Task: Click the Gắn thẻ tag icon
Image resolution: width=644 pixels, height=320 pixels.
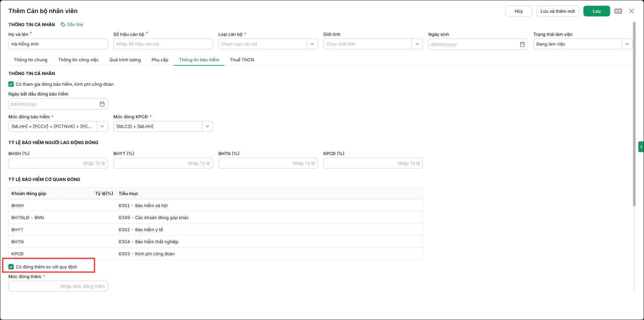Action: pyautogui.click(x=63, y=24)
